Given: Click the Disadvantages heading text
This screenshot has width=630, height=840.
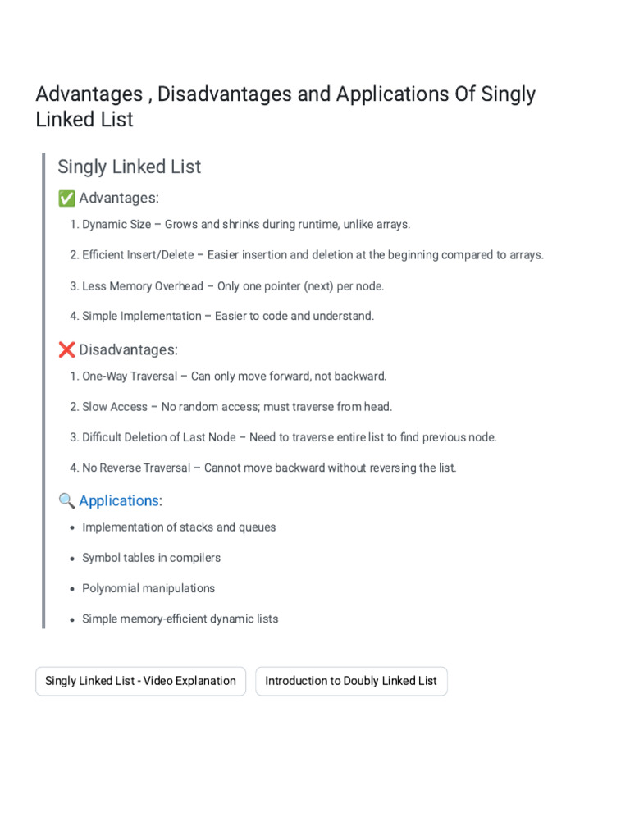Looking at the screenshot, I should click(128, 349).
